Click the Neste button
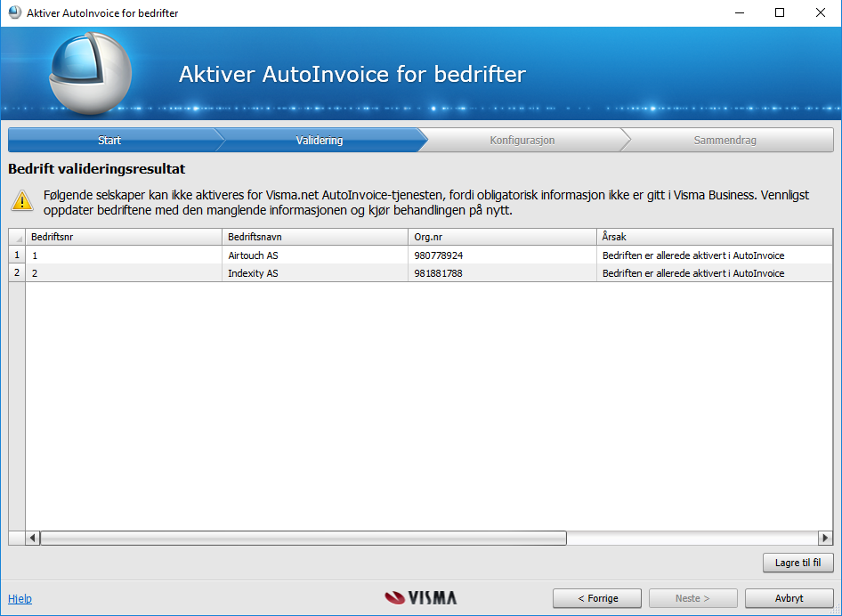This screenshot has width=842, height=616. 692,598
